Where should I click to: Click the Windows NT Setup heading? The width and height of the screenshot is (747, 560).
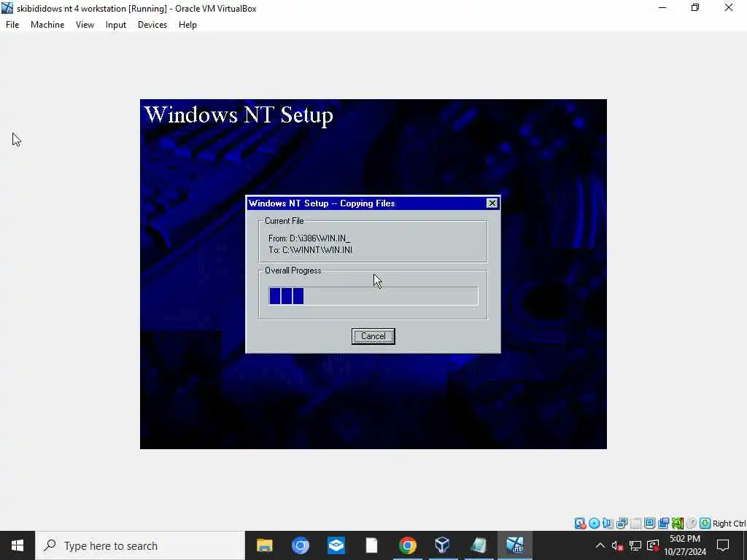239,114
